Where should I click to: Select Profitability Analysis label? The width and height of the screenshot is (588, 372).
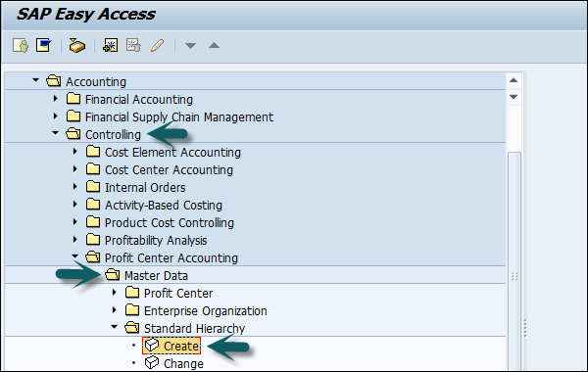pyautogui.click(x=156, y=240)
